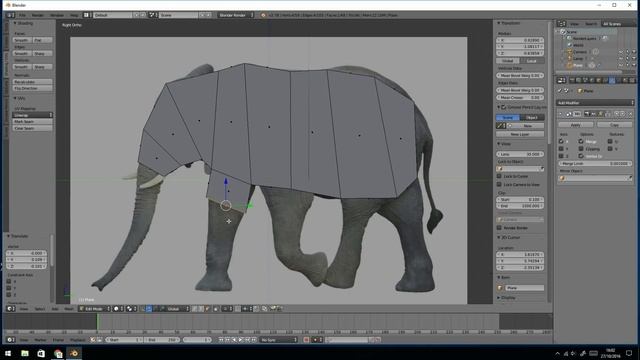Click the outliner editor type icon
640x360 pixels.
point(562,24)
